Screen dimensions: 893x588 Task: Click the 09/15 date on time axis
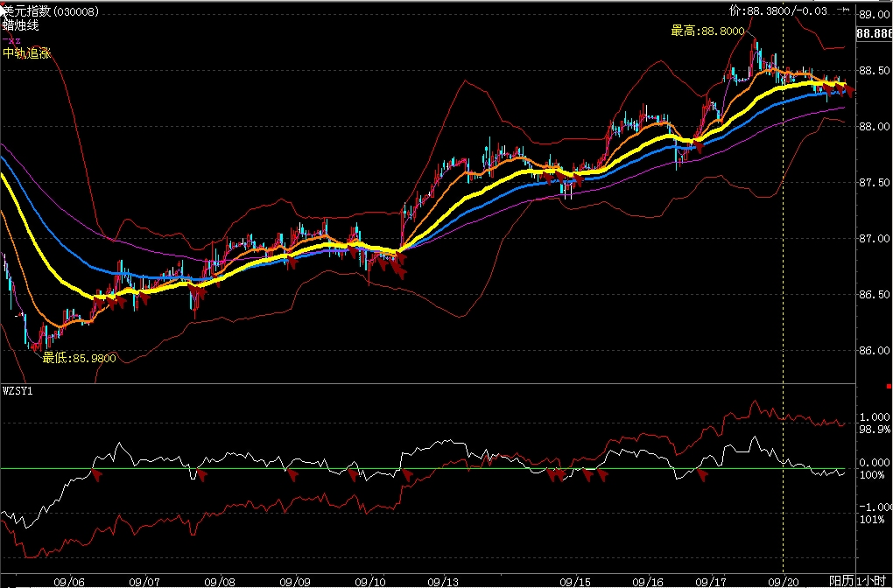coord(575,582)
